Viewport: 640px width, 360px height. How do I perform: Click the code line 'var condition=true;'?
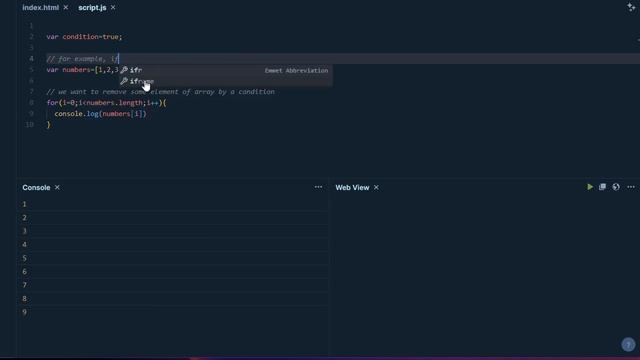84,37
